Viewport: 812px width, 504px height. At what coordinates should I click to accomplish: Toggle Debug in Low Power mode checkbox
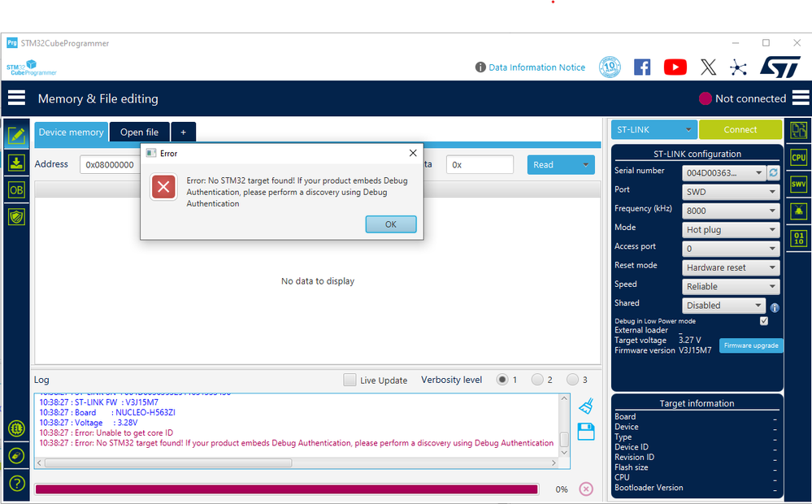[764, 320]
